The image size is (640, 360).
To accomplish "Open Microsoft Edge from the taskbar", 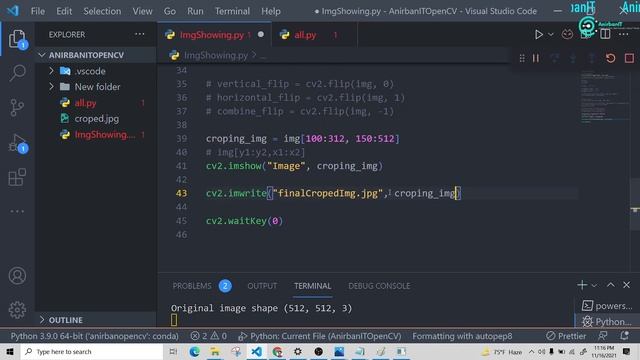I will point(195,351).
